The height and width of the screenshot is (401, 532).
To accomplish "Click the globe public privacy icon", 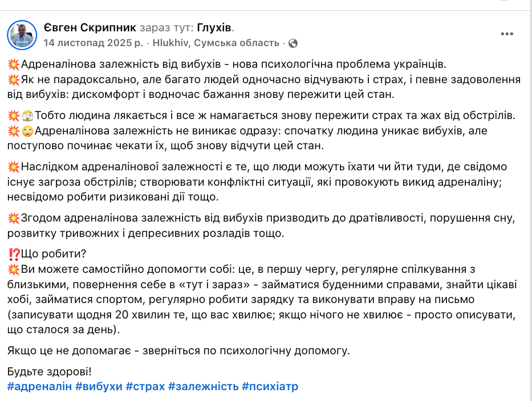I will pyautogui.click(x=293, y=43).
